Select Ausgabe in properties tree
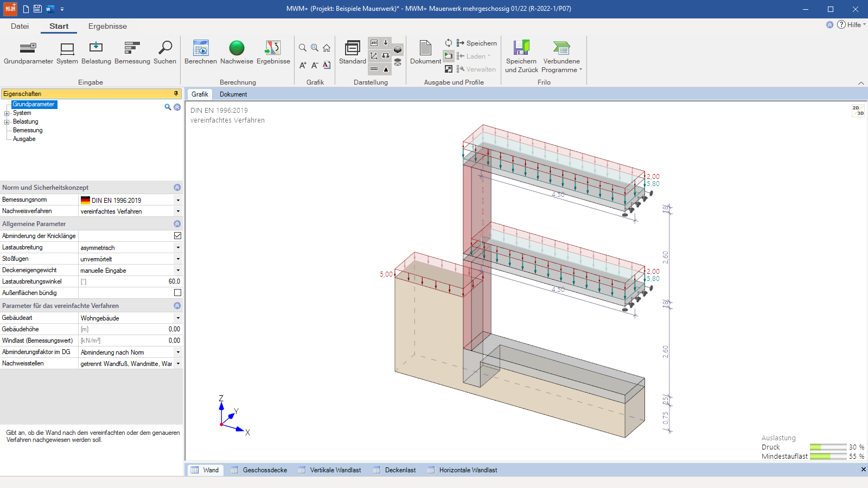 [24, 139]
